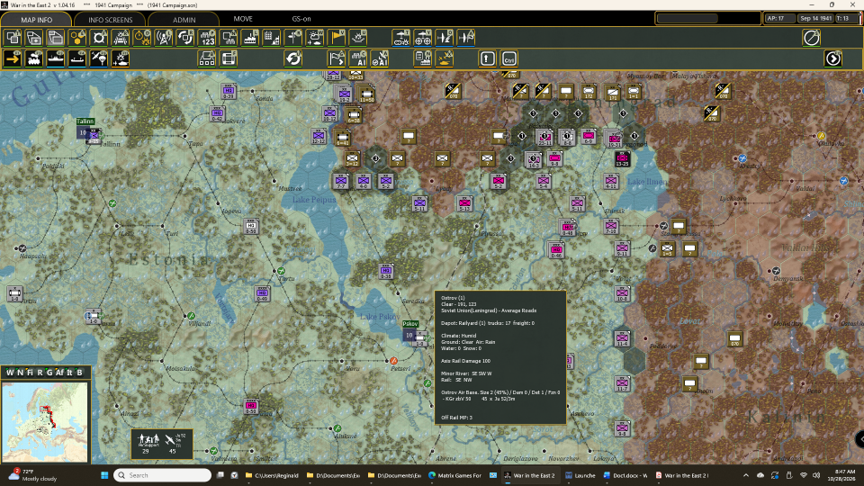Viewport: 864px width, 486px height.
Task: Toggle the aircraft with pencil air directive icon
Action: [x=444, y=37]
